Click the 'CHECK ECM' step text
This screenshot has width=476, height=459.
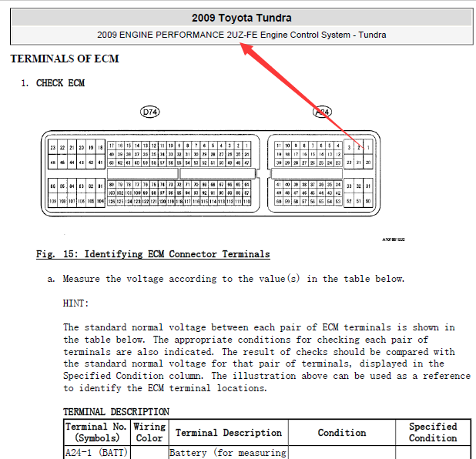[60, 83]
